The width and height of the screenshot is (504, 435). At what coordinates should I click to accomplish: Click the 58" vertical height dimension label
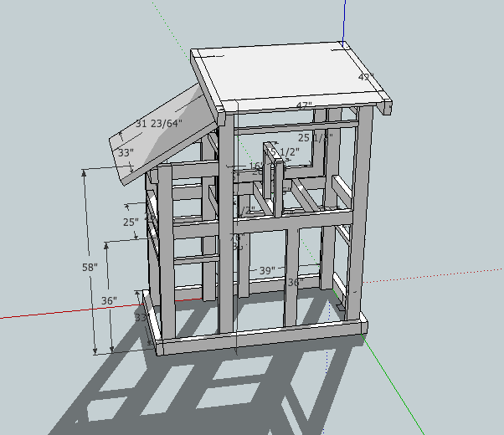click(90, 267)
